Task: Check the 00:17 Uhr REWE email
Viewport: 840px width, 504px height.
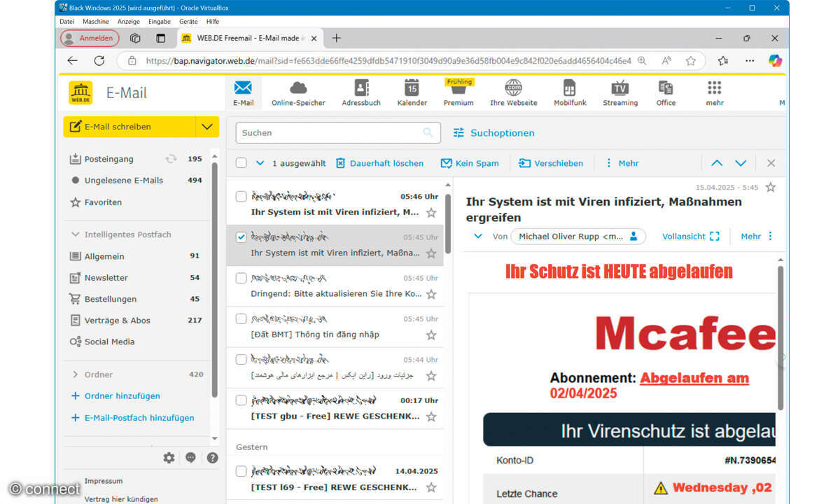Action: pyautogui.click(x=241, y=400)
